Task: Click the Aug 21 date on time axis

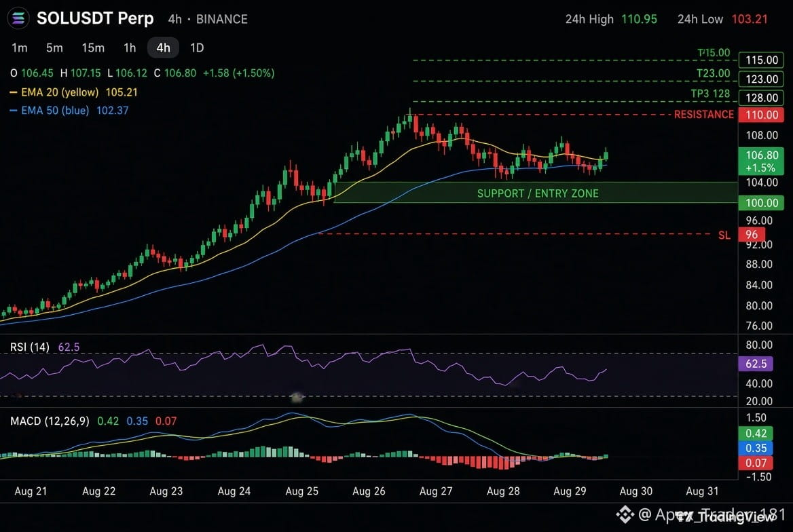Action: tap(31, 491)
